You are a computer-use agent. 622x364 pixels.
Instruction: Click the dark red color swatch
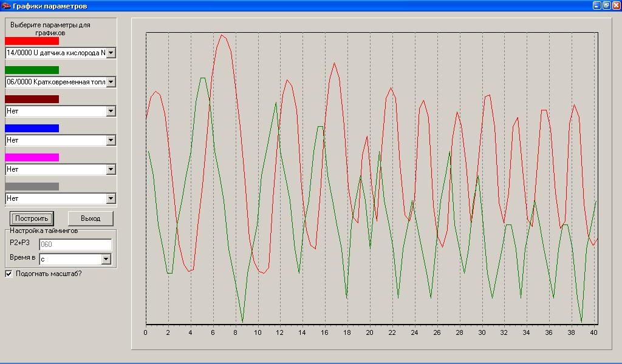click(32, 99)
